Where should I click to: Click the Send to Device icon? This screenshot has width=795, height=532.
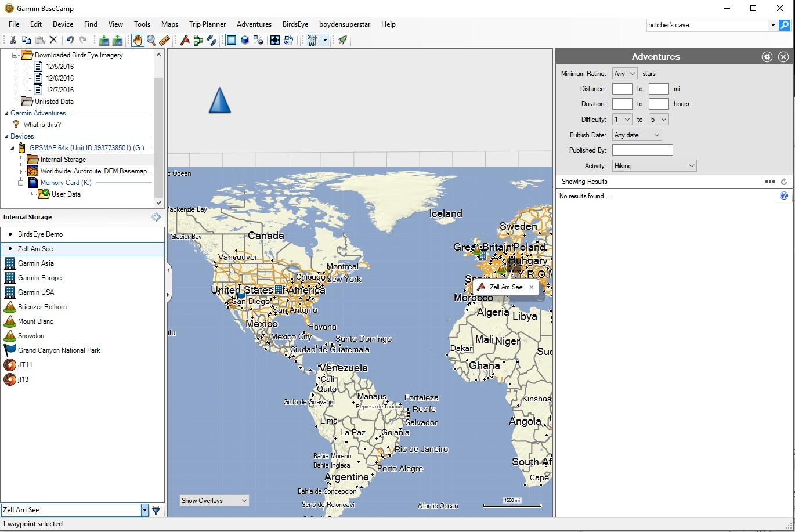point(104,40)
